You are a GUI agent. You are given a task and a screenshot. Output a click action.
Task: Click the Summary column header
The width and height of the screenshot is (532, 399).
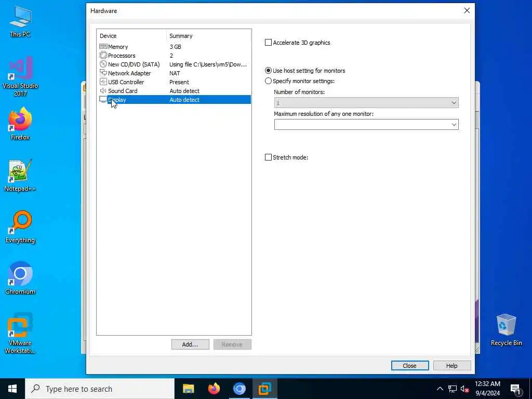click(x=208, y=36)
